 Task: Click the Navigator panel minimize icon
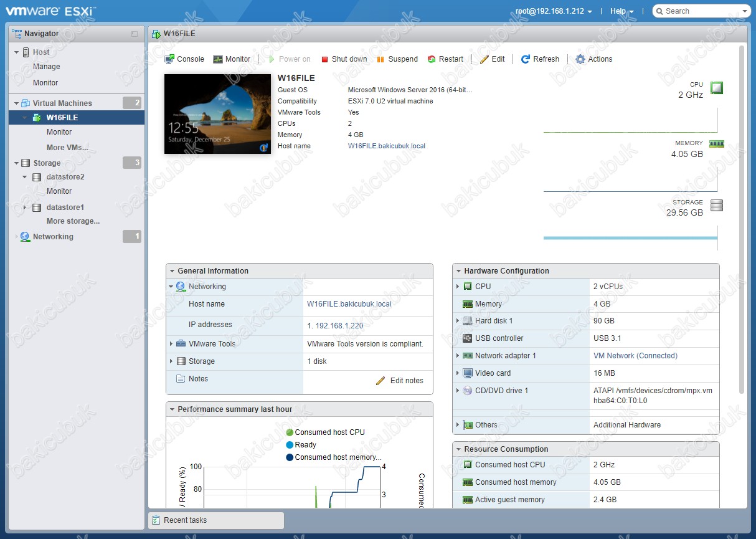coord(135,34)
